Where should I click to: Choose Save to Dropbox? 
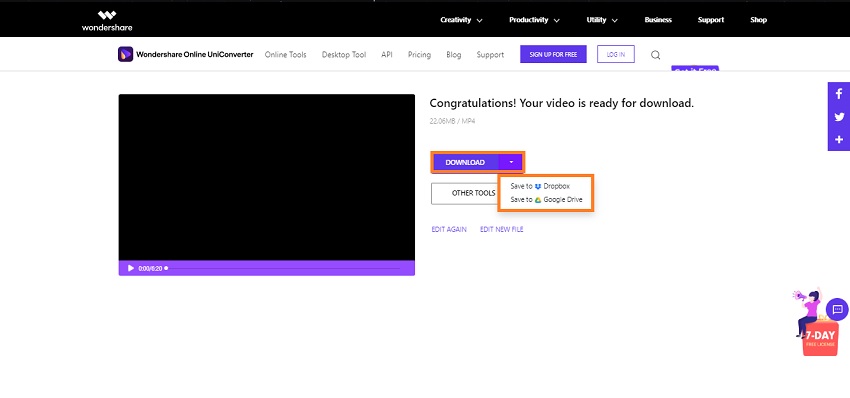540,186
